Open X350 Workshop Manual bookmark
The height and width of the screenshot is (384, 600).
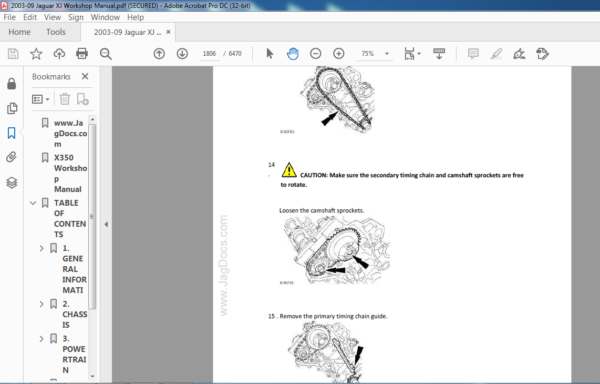(70, 173)
